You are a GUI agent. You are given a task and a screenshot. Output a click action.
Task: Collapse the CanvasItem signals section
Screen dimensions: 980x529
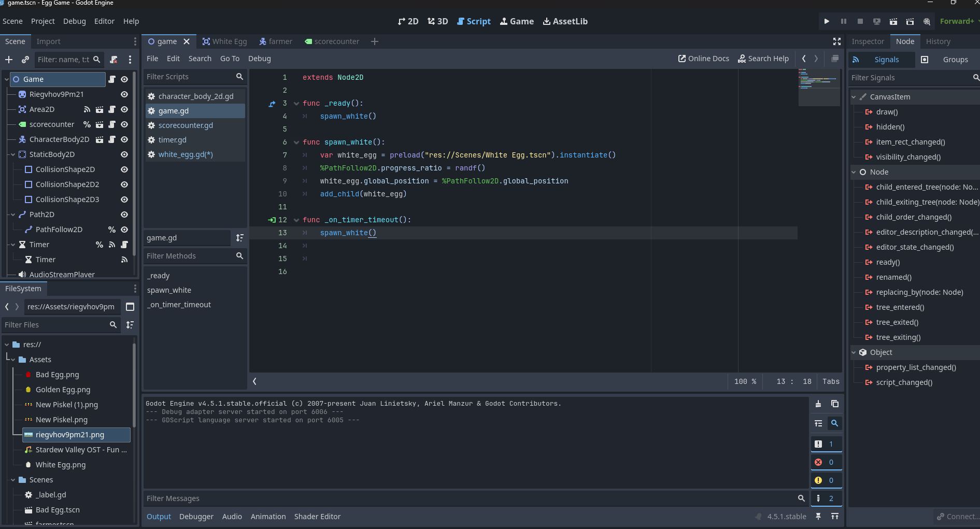tap(854, 97)
